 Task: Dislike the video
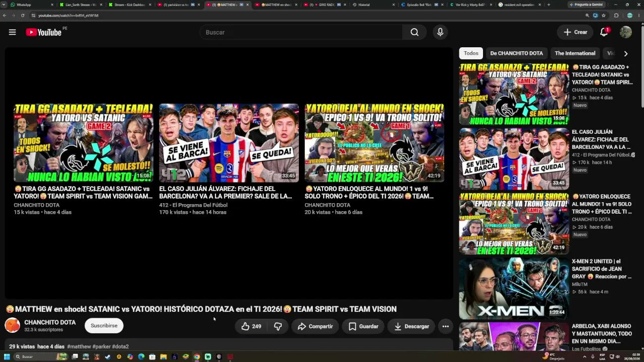click(x=278, y=326)
